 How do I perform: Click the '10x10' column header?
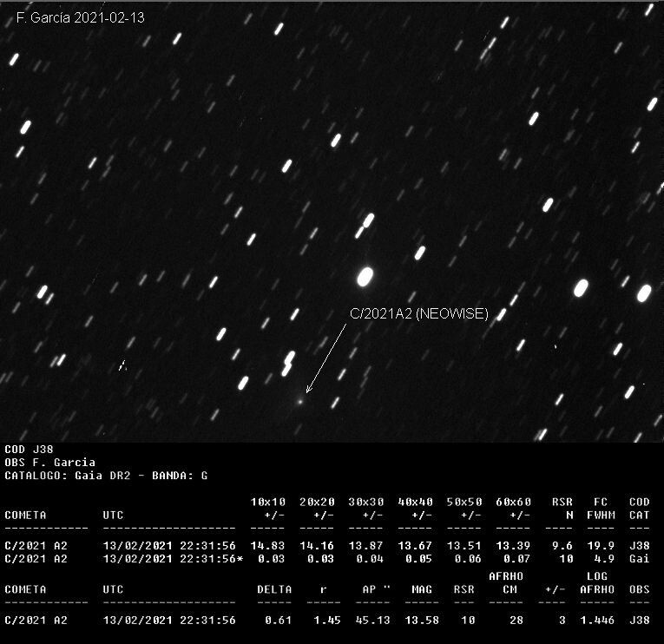(x=268, y=503)
